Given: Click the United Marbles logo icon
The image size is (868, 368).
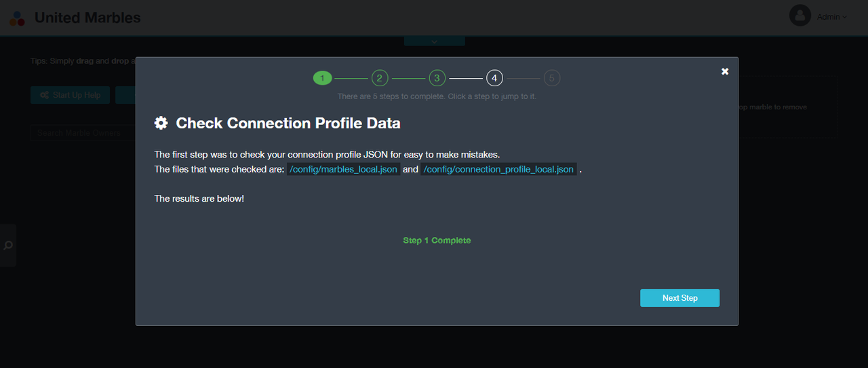Looking at the screenshot, I should [18, 18].
